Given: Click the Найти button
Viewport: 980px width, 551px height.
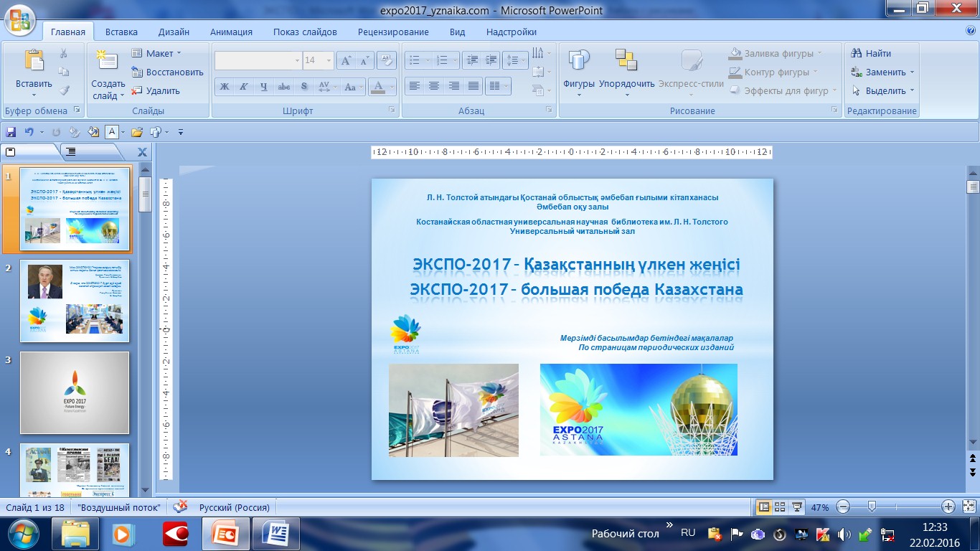Looking at the screenshot, I should 871,53.
